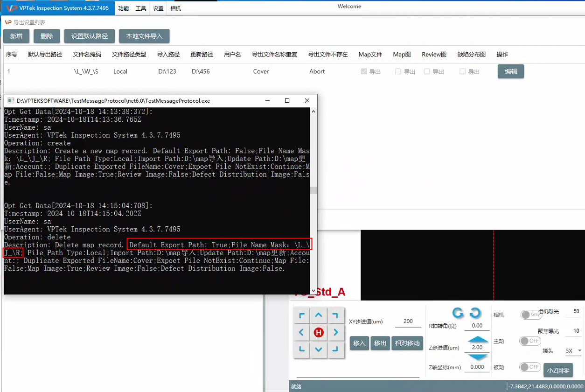585x392 pixels.
Task: Click the Z步进值 field showing 2.00
Action: click(x=477, y=348)
